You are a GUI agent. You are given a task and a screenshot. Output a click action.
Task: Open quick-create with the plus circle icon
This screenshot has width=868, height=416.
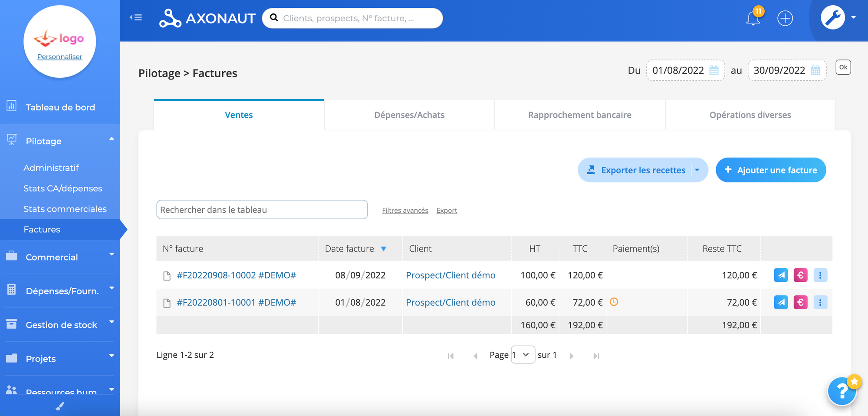point(785,18)
